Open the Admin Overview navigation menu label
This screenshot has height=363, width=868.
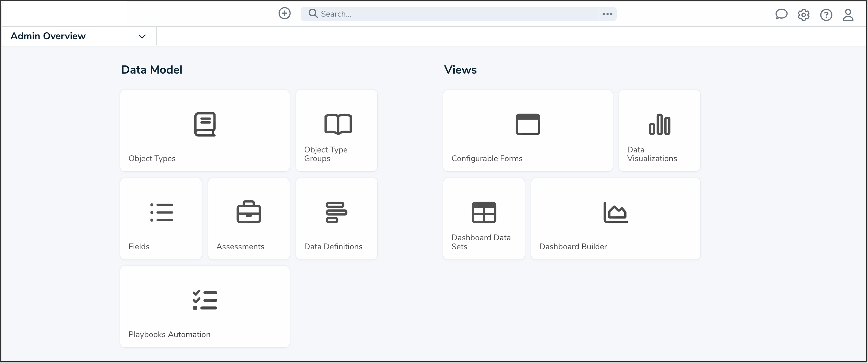click(48, 36)
